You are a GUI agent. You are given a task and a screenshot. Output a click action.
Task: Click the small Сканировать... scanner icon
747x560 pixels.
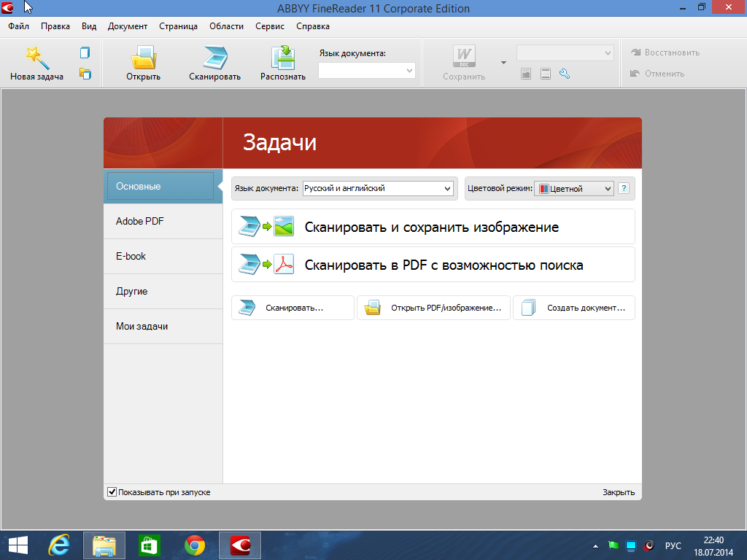point(247,308)
